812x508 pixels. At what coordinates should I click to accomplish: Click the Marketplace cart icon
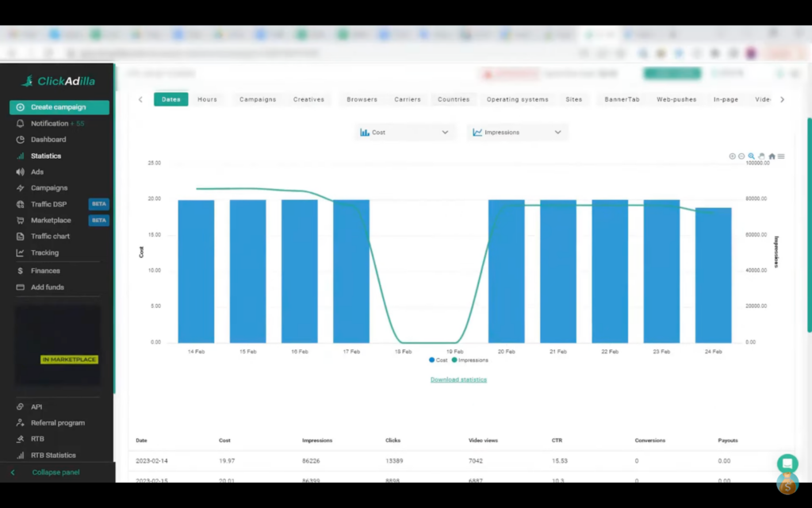pyautogui.click(x=20, y=221)
